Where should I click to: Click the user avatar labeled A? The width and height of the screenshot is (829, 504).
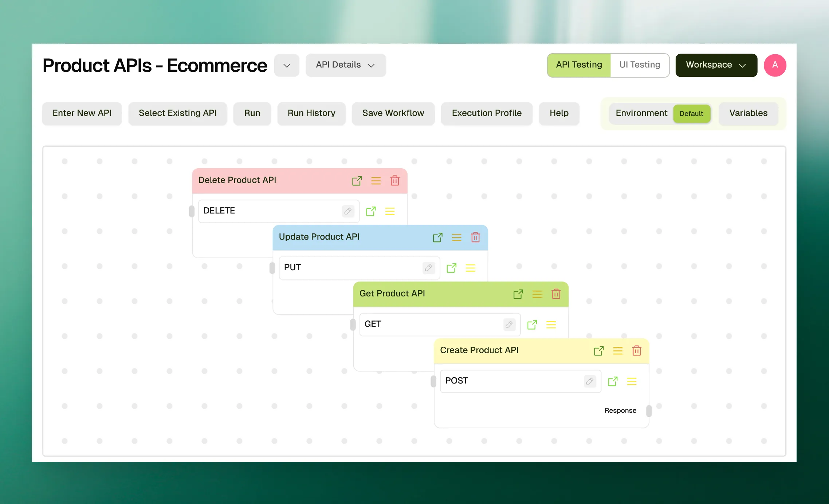tap(775, 65)
